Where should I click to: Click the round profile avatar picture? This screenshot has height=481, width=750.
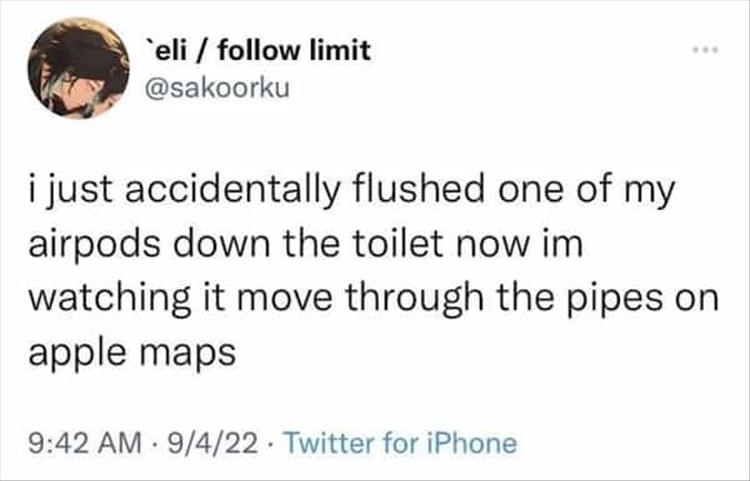79,68
